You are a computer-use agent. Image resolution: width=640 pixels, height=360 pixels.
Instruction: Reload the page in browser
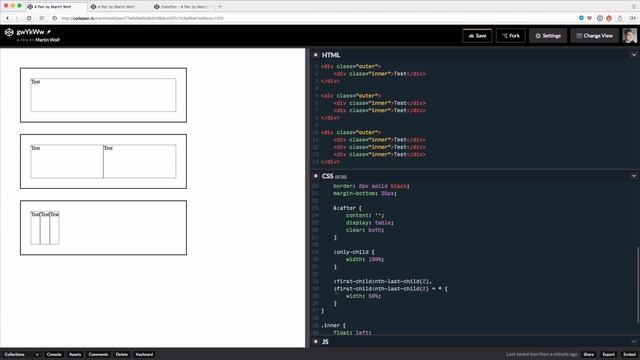29,18
